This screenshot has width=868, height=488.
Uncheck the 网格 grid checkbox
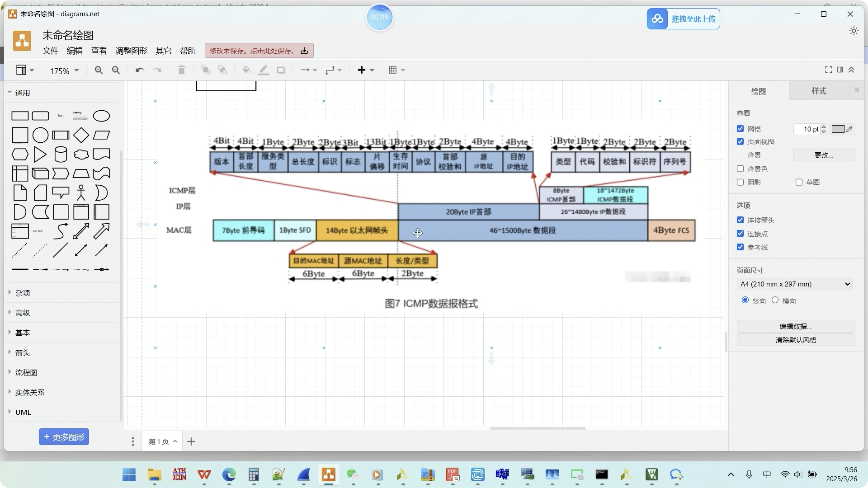tap(740, 129)
